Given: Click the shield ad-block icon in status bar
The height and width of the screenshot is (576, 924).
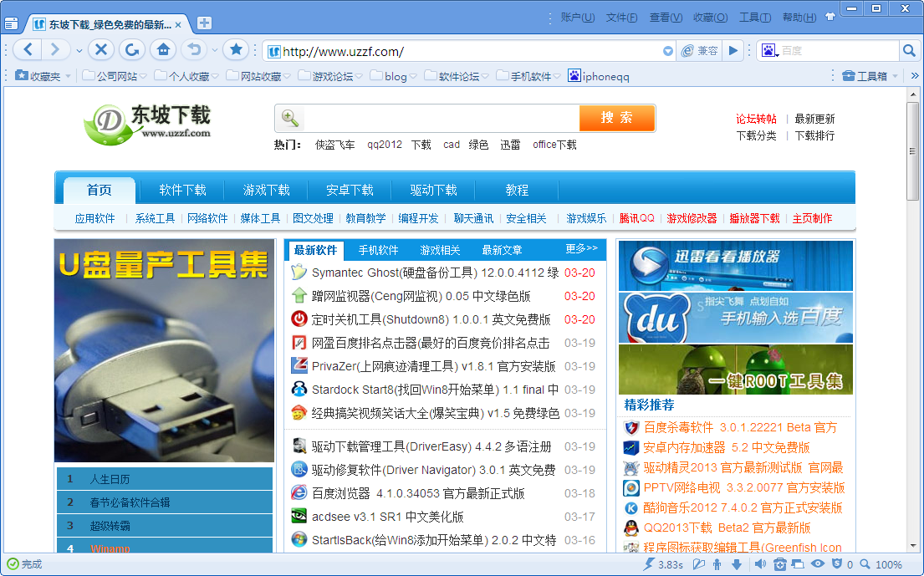Looking at the screenshot, I should click(836, 563).
